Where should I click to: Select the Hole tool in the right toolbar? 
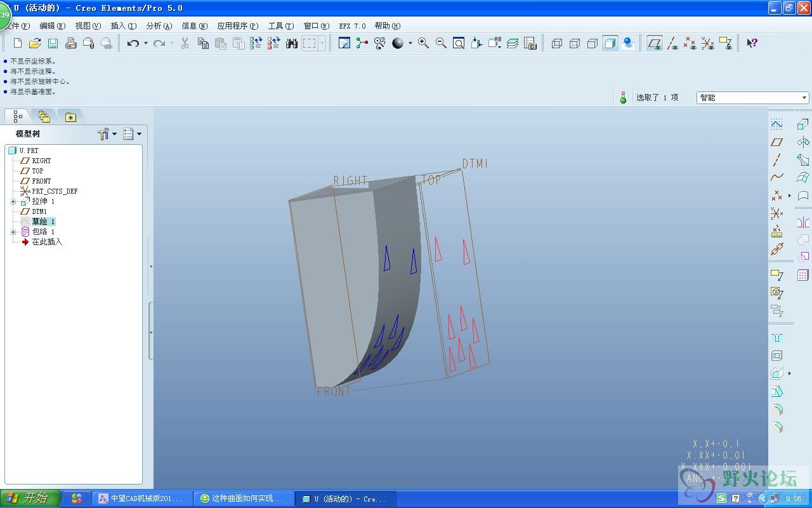coord(776,338)
